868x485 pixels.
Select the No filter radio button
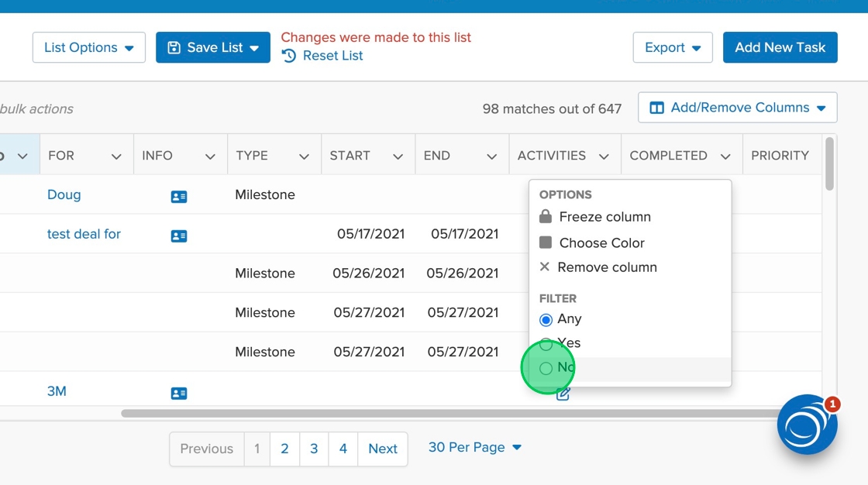pyautogui.click(x=546, y=368)
